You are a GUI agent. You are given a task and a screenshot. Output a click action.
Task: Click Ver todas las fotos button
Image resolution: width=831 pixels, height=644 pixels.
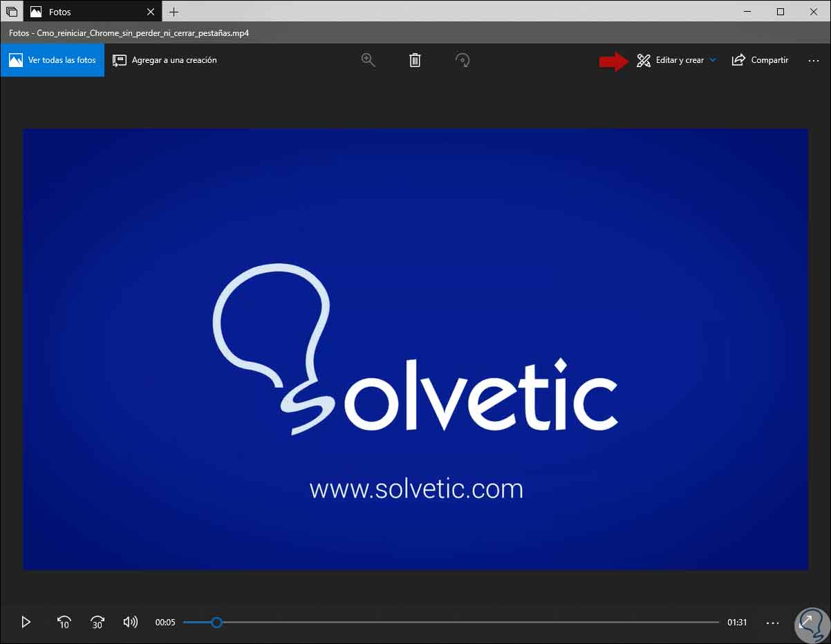(53, 60)
